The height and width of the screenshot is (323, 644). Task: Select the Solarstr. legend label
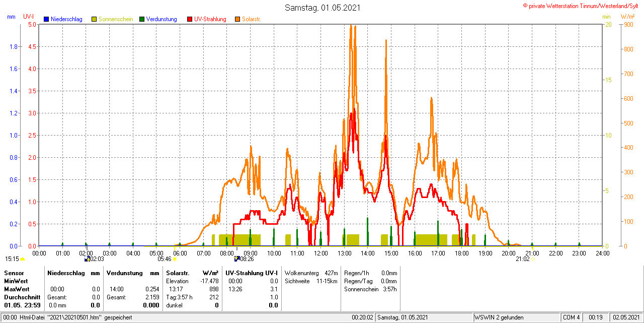252,19
